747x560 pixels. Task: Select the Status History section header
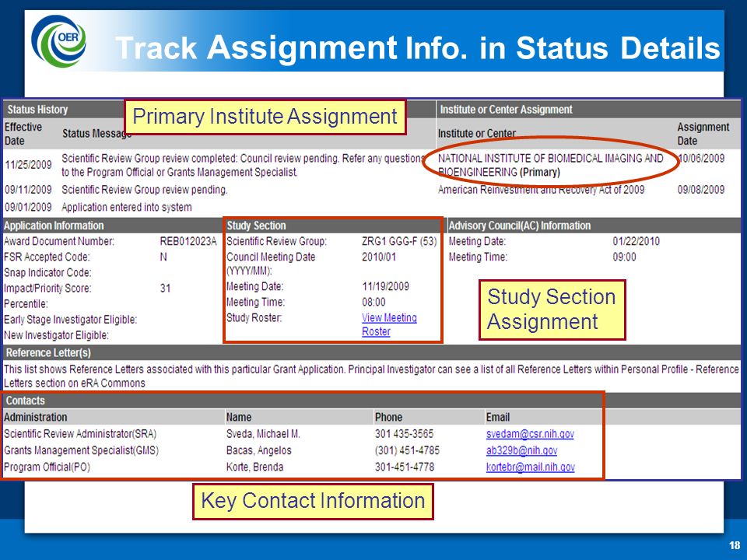point(37,110)
